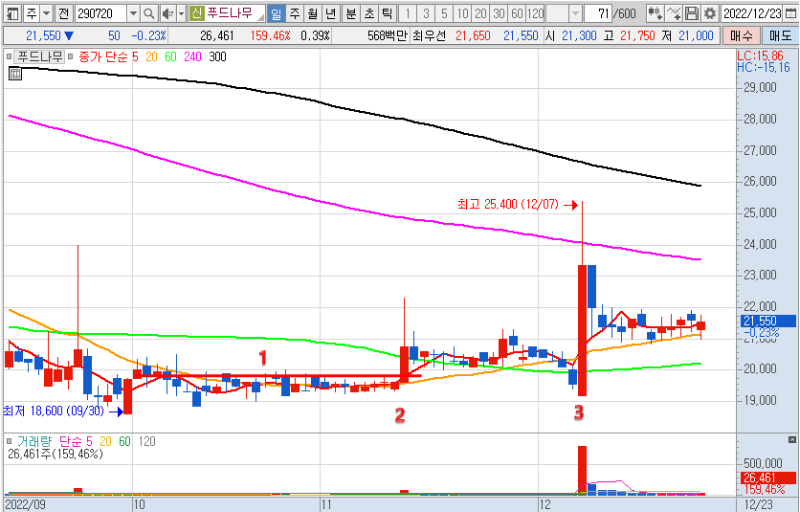Click the 전 button in toolbar
800x512 pixels.
[63, 13]
